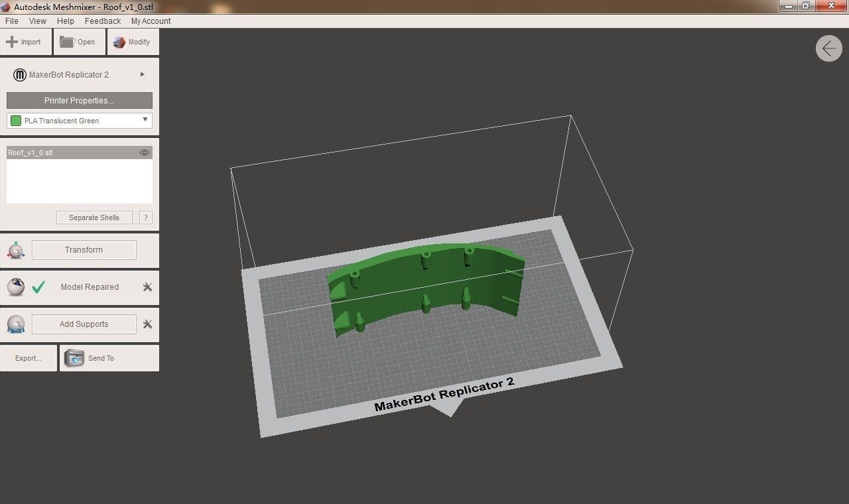Screen dimensions: 849x504
Task: Switch to Modify mode
Action: pos(133,42)
